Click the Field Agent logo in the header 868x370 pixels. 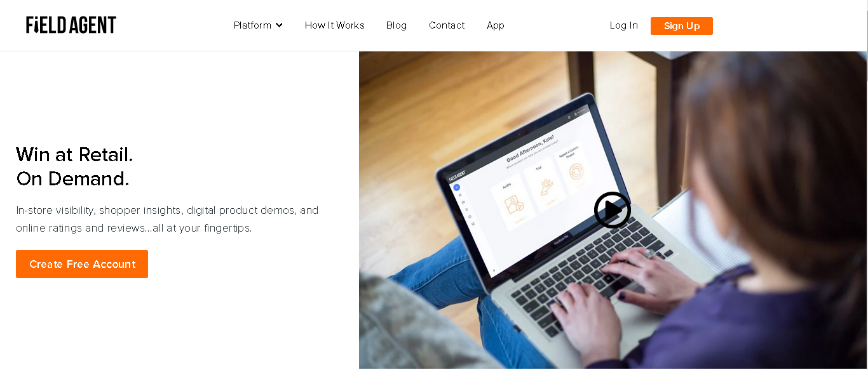(71, 25)
